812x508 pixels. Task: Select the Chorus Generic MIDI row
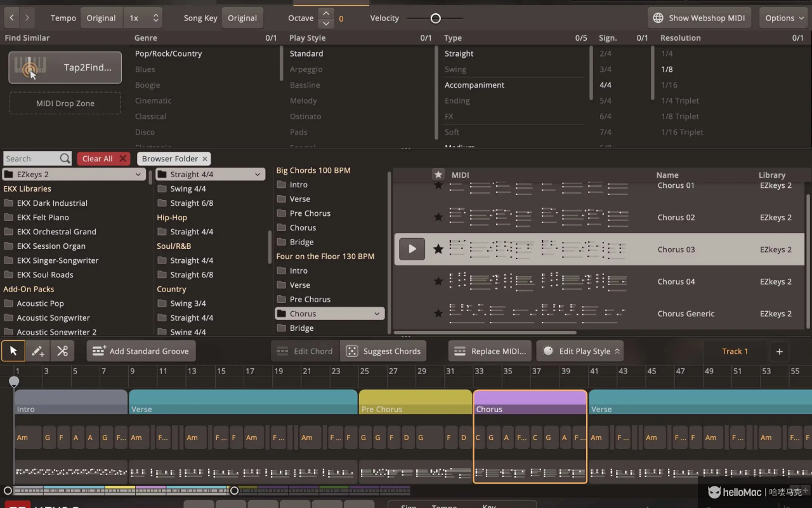[599, 313]
